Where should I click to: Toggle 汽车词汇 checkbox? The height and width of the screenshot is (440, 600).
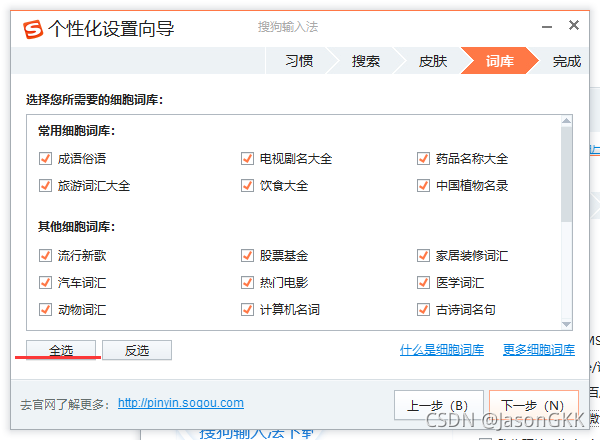click(45, 282)
